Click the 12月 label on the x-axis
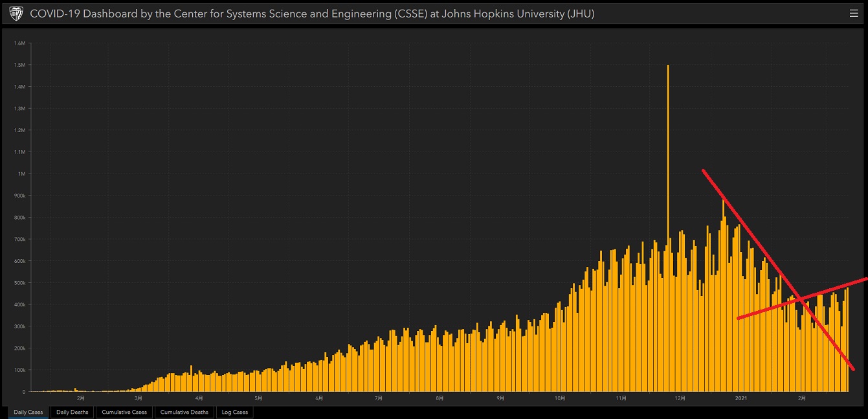 [681, 398]
